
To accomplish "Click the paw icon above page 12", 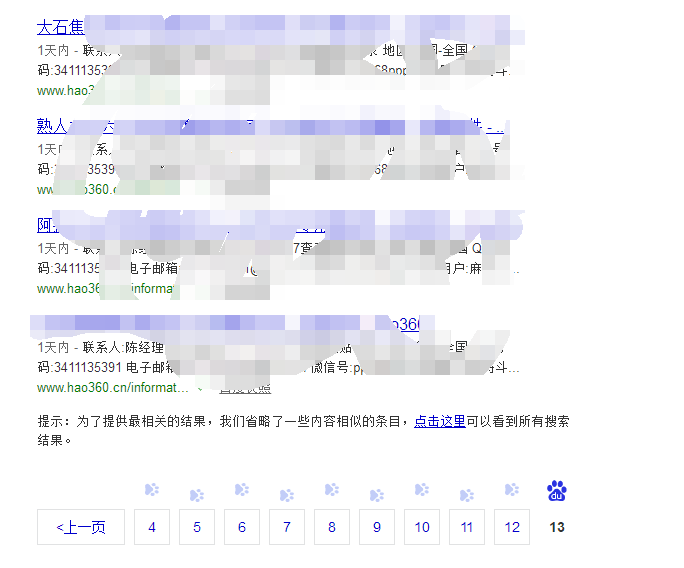I will point(512,490).
